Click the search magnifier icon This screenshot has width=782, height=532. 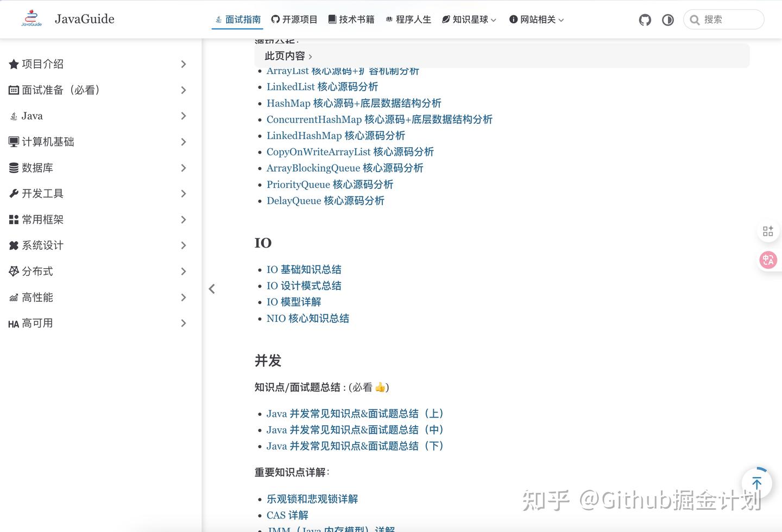695,20
